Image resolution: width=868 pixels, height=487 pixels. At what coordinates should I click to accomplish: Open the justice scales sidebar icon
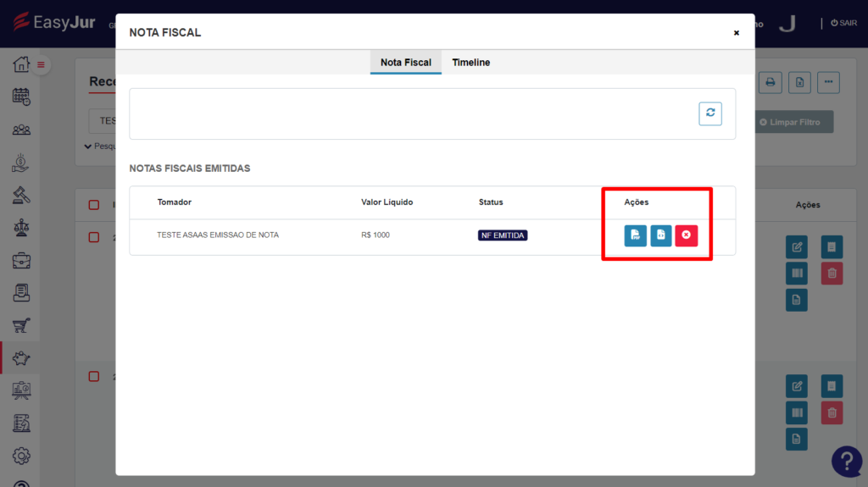(x=21, y=228)
